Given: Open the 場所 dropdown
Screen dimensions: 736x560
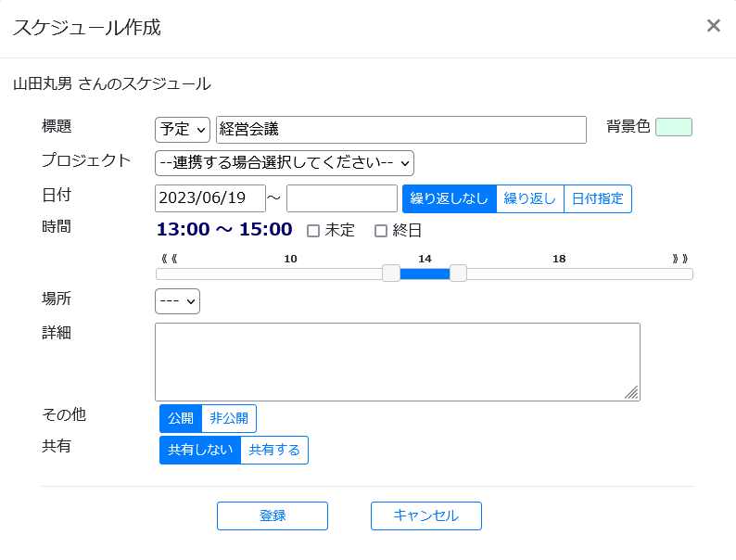Looking at the screenshot, I should (x=177, y=301).
